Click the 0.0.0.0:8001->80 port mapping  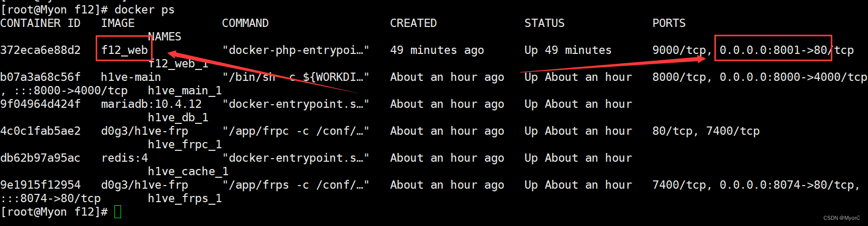pos(773,50)
